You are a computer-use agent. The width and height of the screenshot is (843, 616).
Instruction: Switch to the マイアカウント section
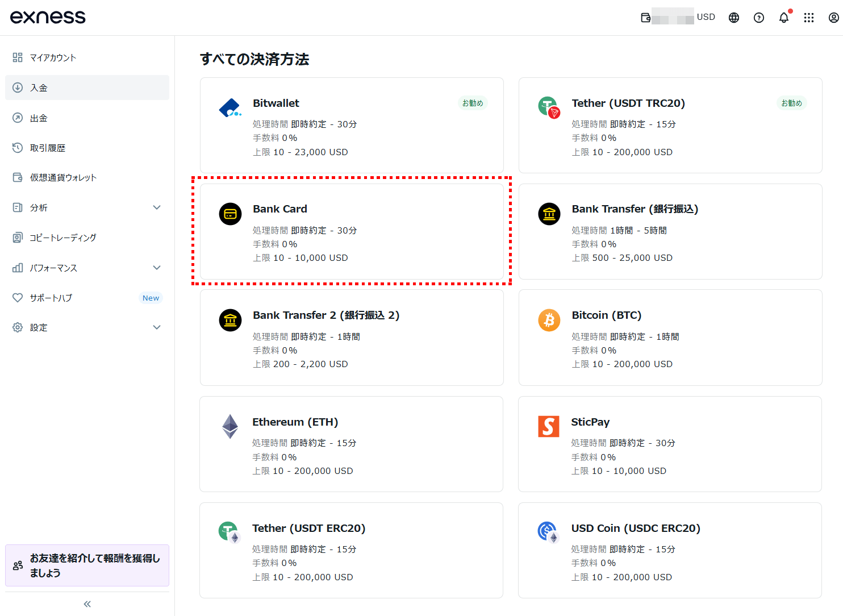(x=51, y=57)
